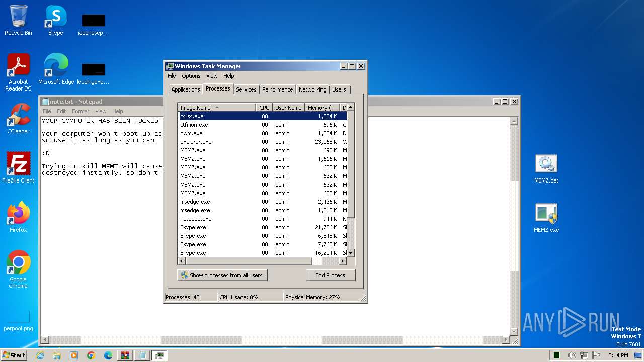Viewport: 644px width, 362px height.
Task: Open Task Manager Options menu
Action: (191, 76)
